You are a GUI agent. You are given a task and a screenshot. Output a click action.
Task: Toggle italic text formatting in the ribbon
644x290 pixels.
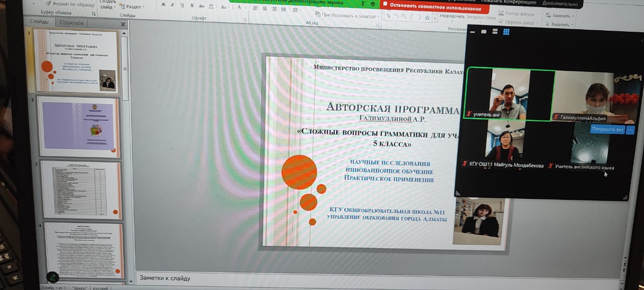pos(173,5)
